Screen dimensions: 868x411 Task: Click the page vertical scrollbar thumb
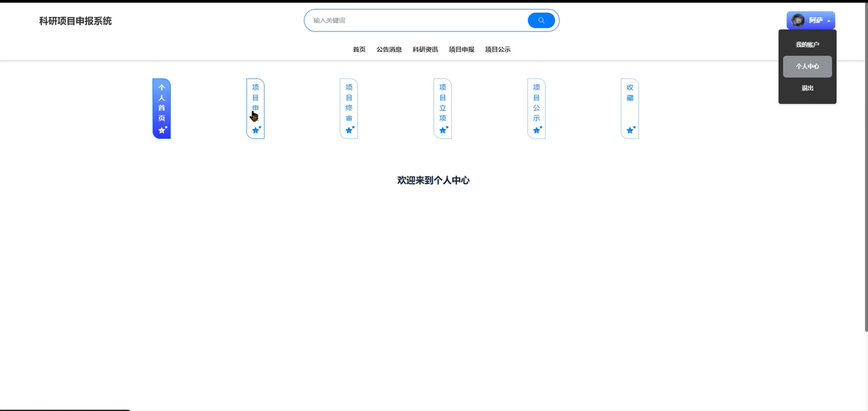(866, 167)
